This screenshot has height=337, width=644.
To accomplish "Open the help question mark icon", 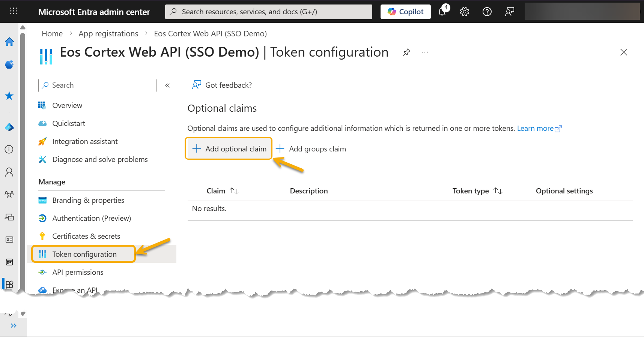I will (x=487, y=12).
